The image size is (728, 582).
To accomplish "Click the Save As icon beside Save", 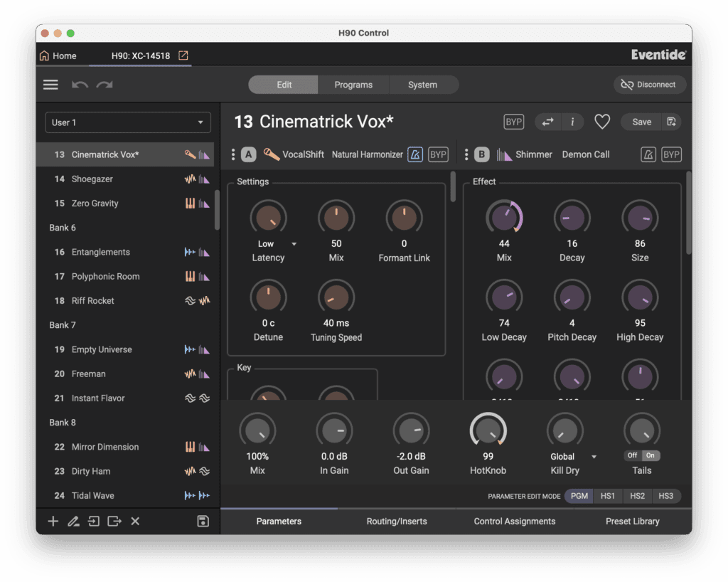I will (x=671, y=122).
